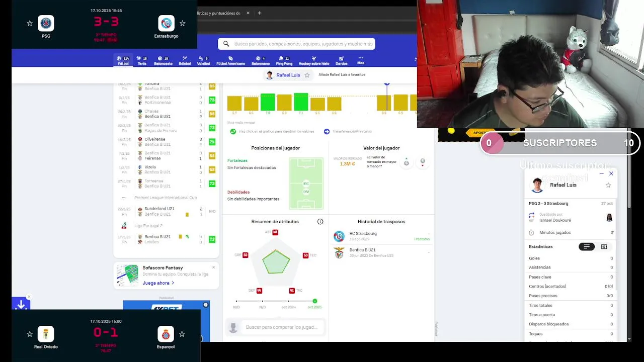Image resolution: width=644 pixels, height=362 pixels.
Task: Click the Liga Portugal 2 logo icon
Action: point(124,226)
